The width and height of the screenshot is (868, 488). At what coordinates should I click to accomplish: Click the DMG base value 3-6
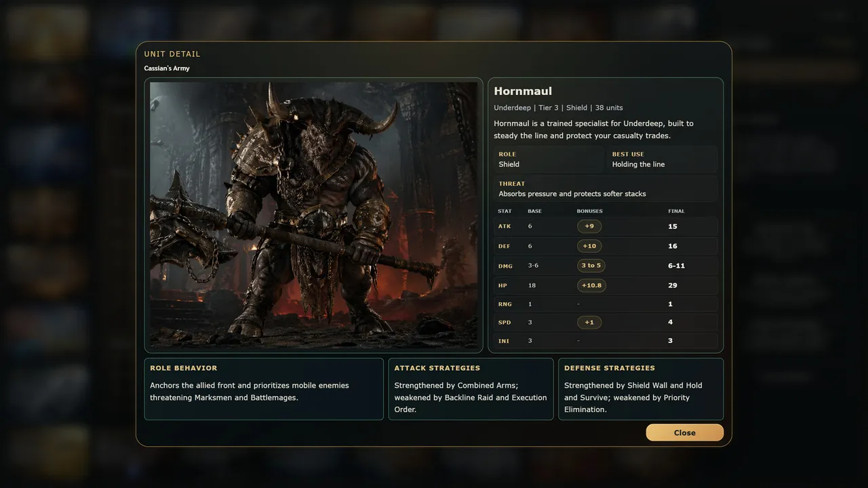tap(533, 266)
